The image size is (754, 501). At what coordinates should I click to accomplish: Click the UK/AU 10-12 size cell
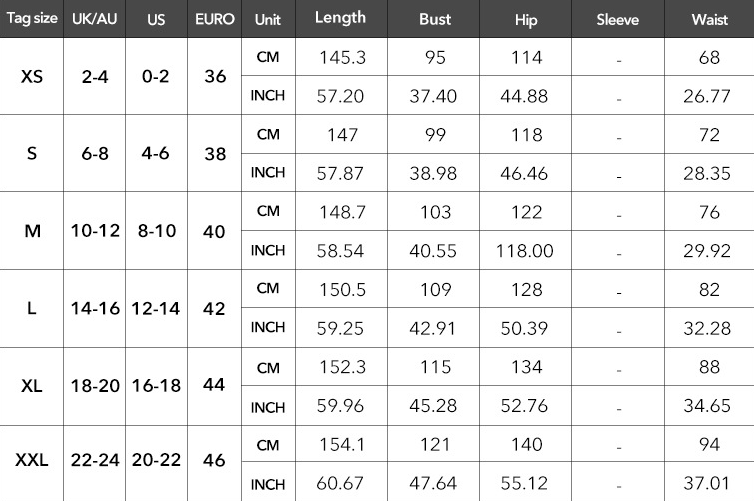(x=95, y=230)
